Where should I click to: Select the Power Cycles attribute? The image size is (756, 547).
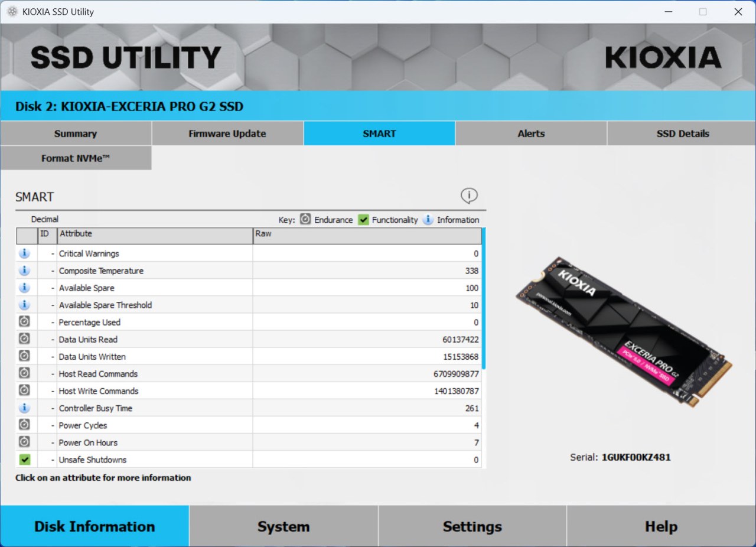click(x=83, y=425)
